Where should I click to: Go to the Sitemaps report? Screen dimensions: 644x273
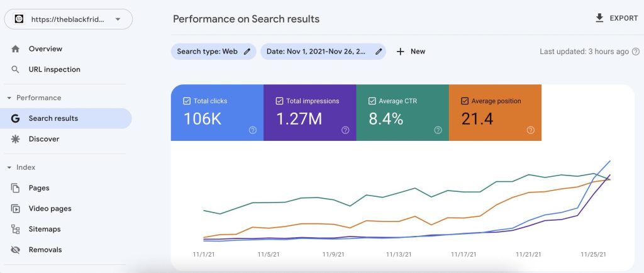45,229
